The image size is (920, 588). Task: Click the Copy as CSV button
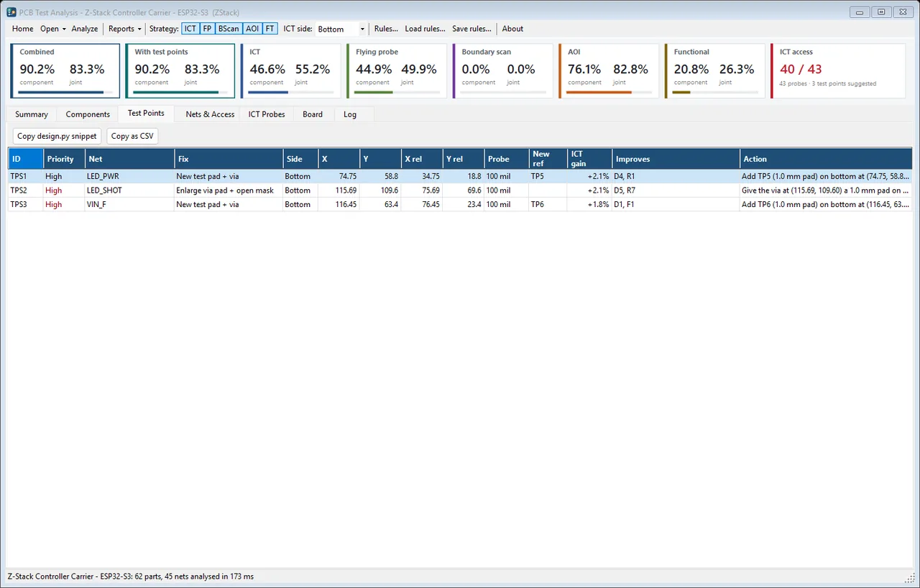click(132, 136)
